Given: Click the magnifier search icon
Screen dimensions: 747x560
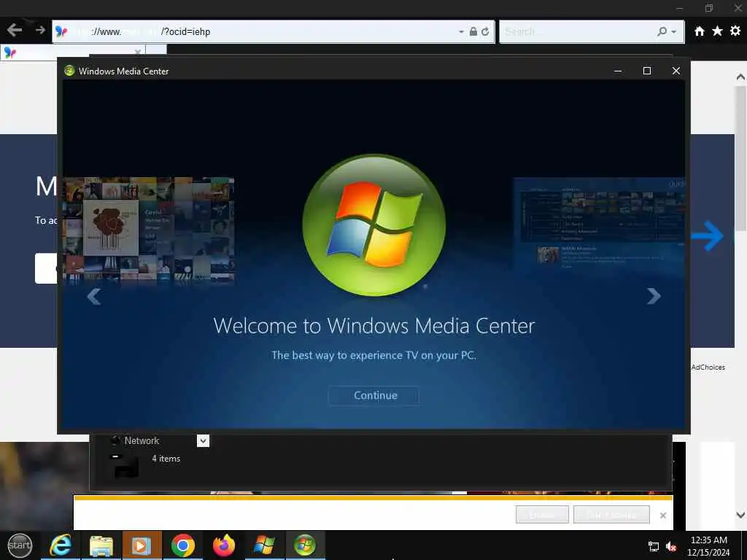Looking at the screenshot, I should coord(662,31).
